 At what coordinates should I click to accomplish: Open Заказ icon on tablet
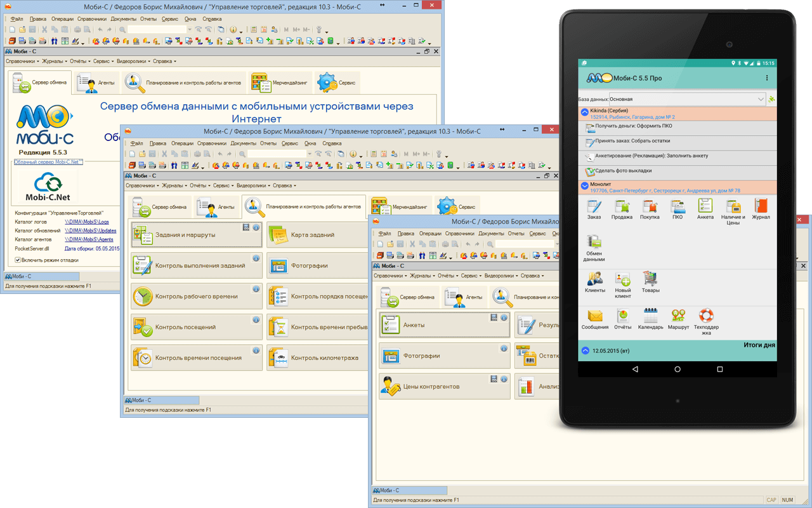click(x=594, y=210)
